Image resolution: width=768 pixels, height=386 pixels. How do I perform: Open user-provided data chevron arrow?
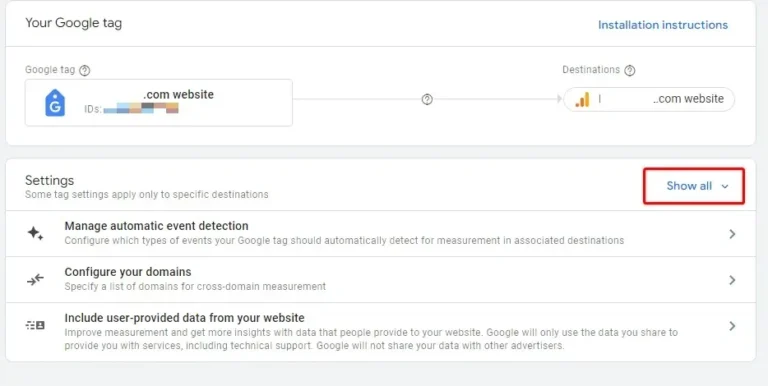732,326
